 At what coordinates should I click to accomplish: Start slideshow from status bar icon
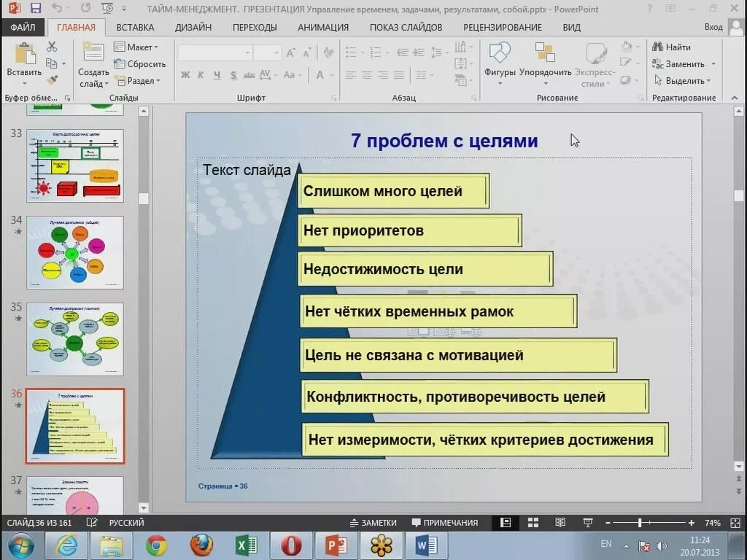coord(587,522)
